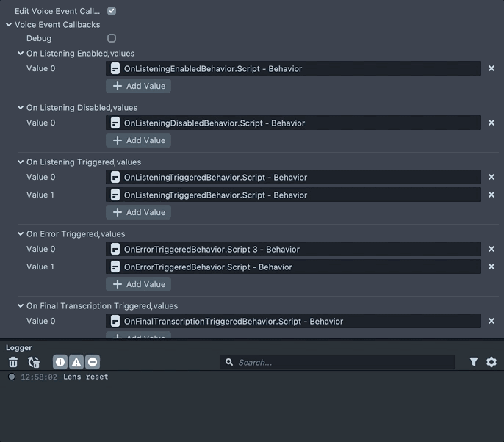Collapse the Voice Event Callbacks section

tap(9, 25)
